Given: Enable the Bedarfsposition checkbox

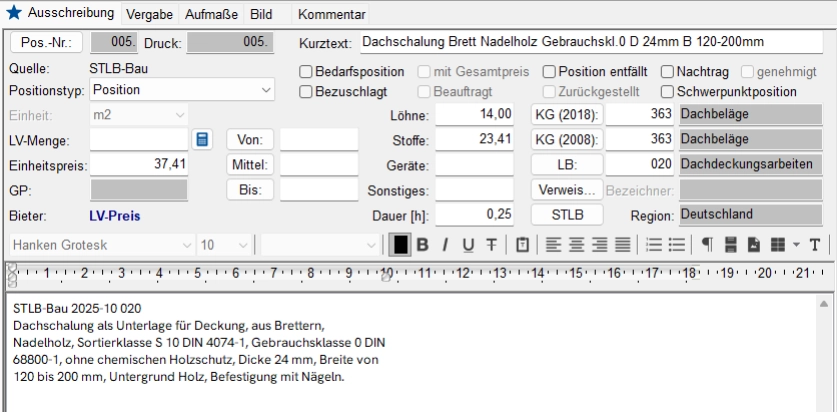Looking at the screenshot, I should (307, 72).
